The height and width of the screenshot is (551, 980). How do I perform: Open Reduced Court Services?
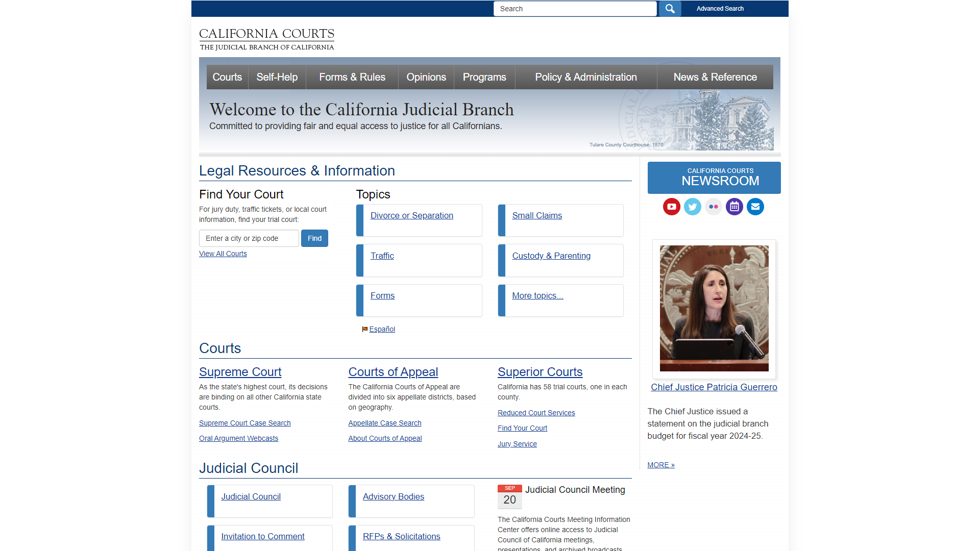point(536,413)
